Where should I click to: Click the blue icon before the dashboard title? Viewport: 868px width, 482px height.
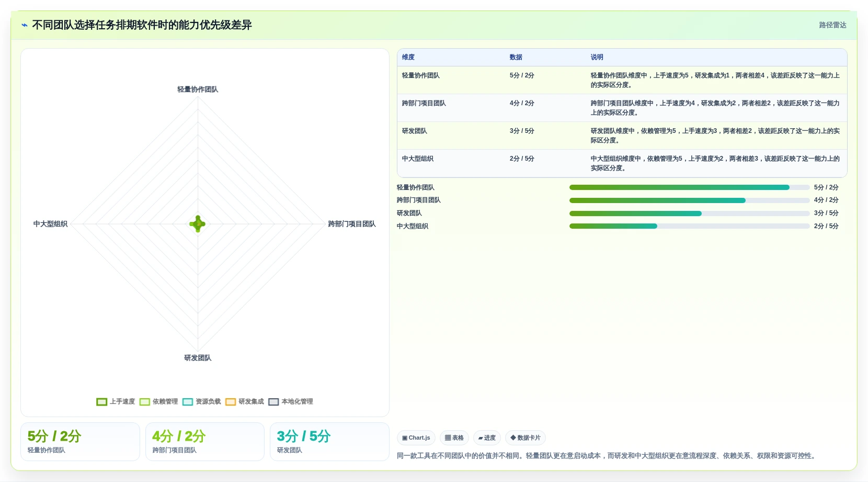pos(25,25)
